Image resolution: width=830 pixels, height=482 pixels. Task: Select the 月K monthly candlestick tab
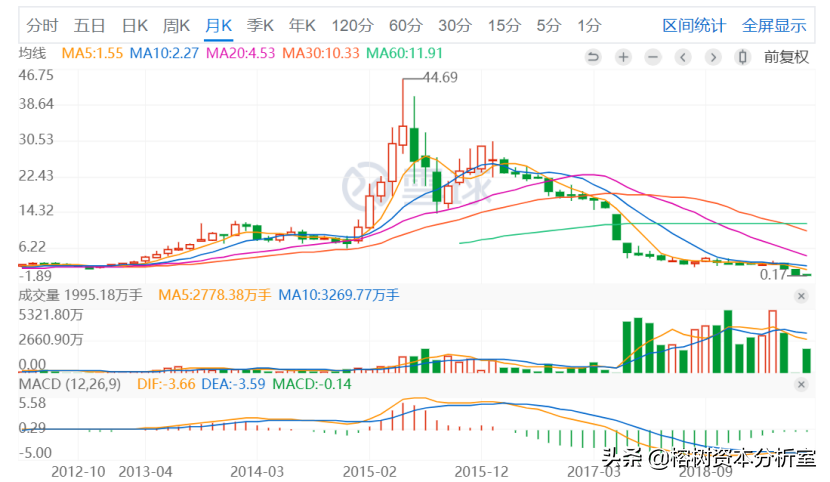[x=218, y=25]
